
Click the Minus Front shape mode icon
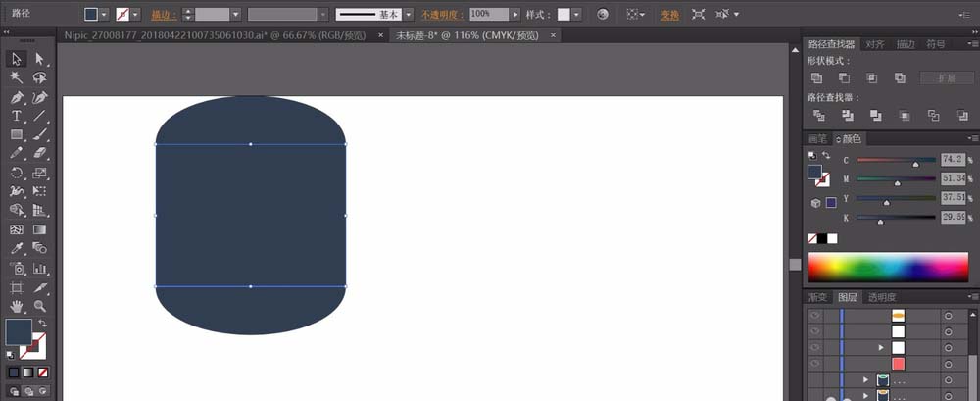click(844, 78)
